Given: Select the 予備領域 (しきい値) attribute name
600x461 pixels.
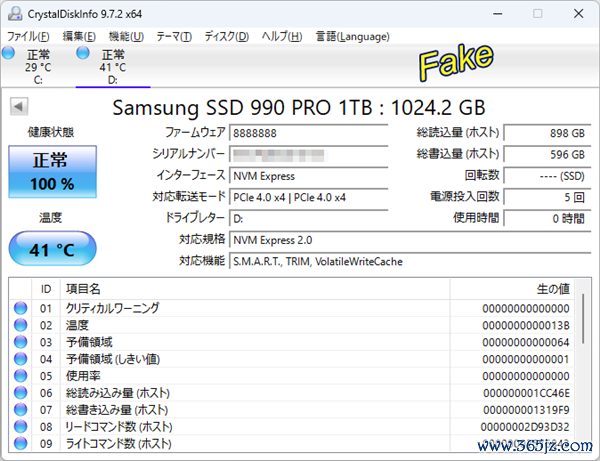Looking at the screenshot, I should tap(113, 359).
